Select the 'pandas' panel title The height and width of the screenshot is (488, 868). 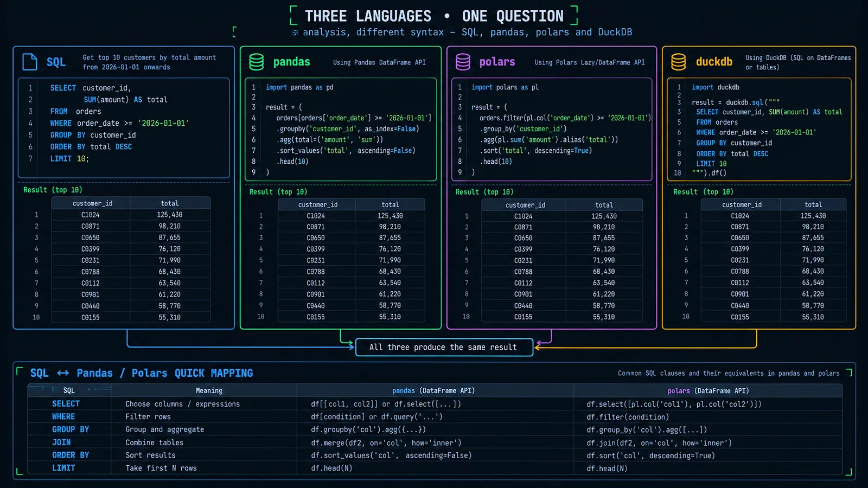tap(292, 62)
